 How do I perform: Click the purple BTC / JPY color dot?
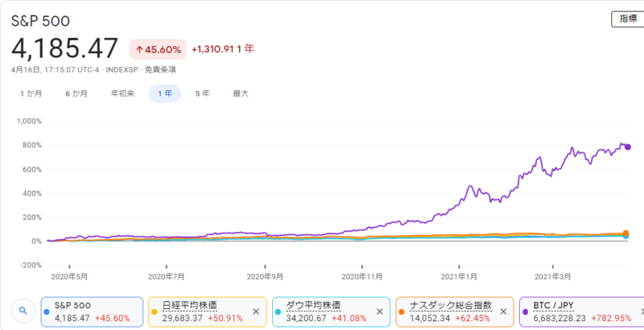point(525,311)
